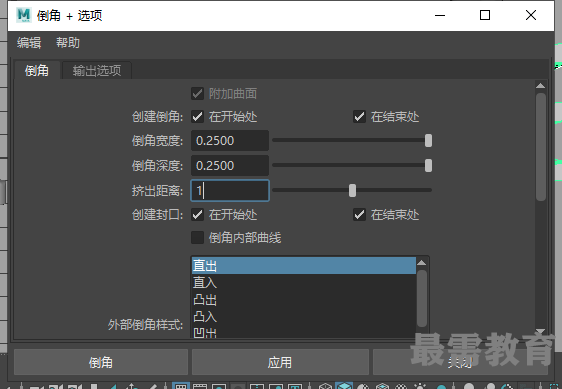Click the 挤出距离: label
This screenshot has width=562, height=389.
click(157, 190)
